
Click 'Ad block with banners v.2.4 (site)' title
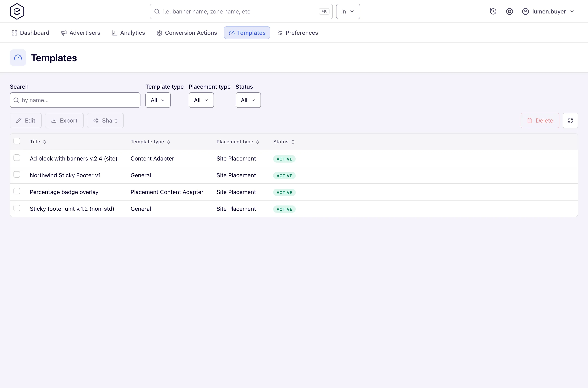point(73,159)
